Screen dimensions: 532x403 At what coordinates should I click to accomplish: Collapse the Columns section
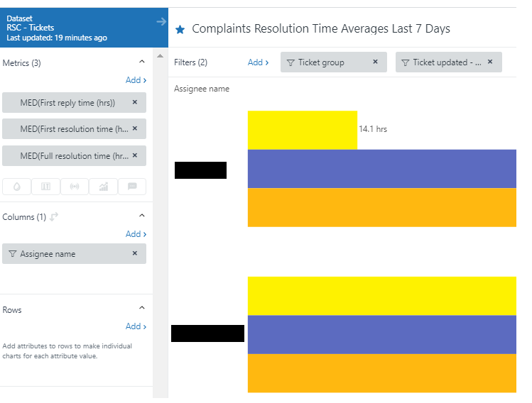141,216
